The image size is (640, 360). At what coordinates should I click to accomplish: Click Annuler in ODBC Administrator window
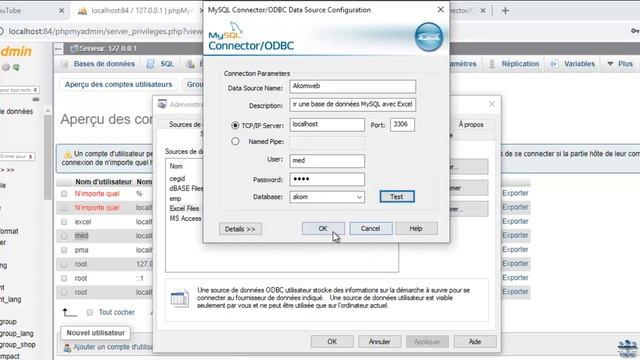[380, 342]
